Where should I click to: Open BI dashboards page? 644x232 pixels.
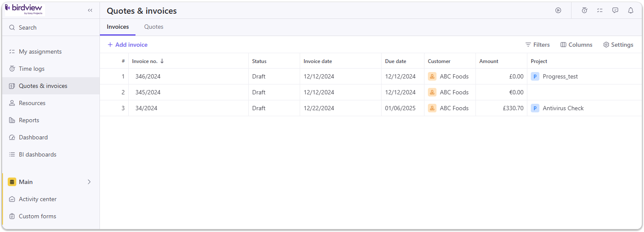click(x=51, y=154)
